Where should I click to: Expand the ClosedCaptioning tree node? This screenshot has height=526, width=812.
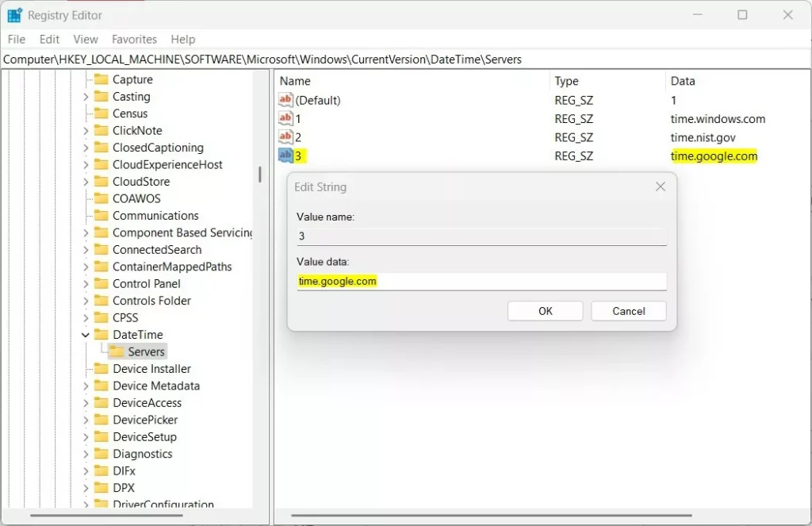point(86,148)
